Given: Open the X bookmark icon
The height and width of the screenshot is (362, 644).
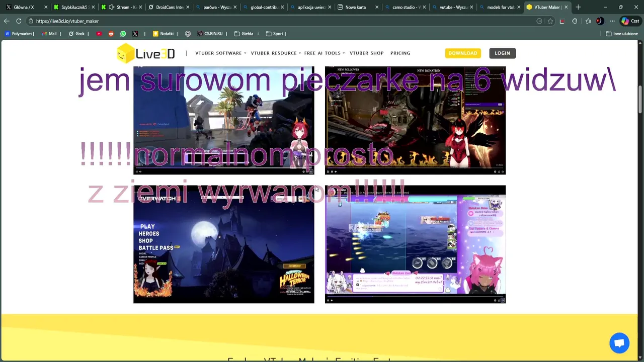Looking at the screenshot, I should pos(135,34).
